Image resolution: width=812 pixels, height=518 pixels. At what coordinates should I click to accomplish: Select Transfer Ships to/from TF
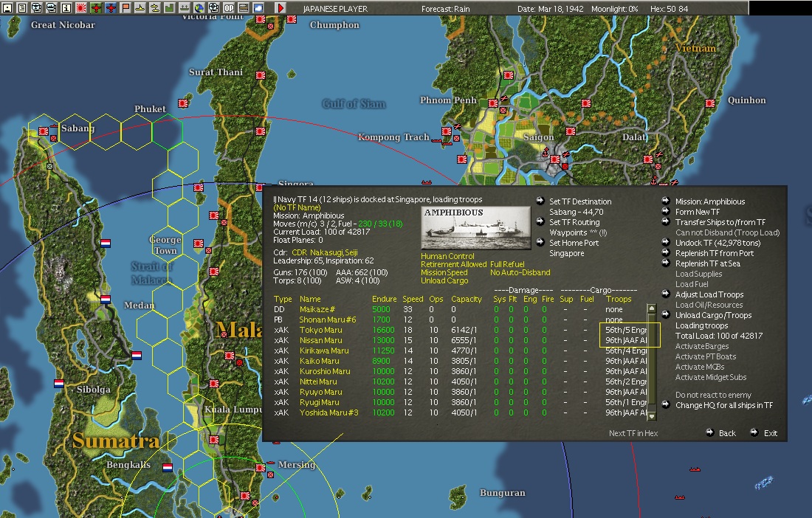pos(720,222)
